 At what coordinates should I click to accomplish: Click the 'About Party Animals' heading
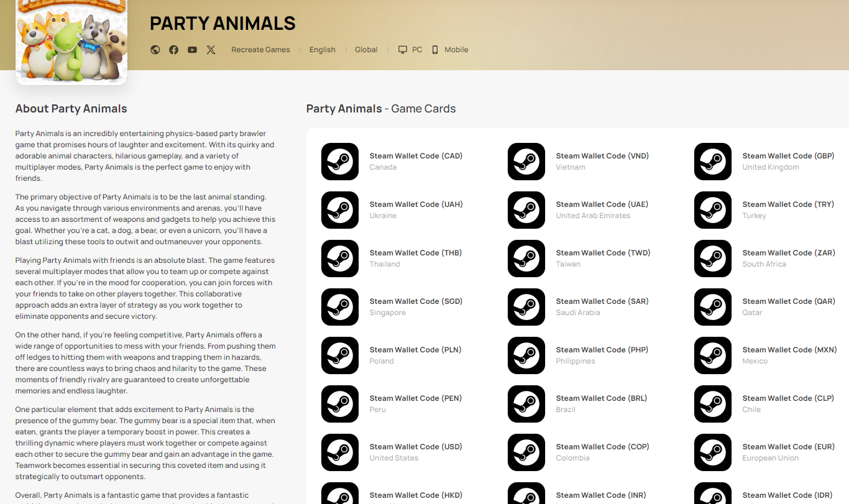click(x=71, y=109)
